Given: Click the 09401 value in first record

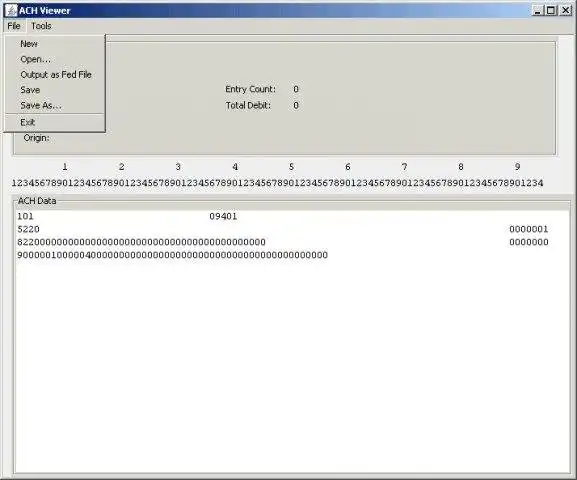Looking at the screenshot, I should point(223,216).
